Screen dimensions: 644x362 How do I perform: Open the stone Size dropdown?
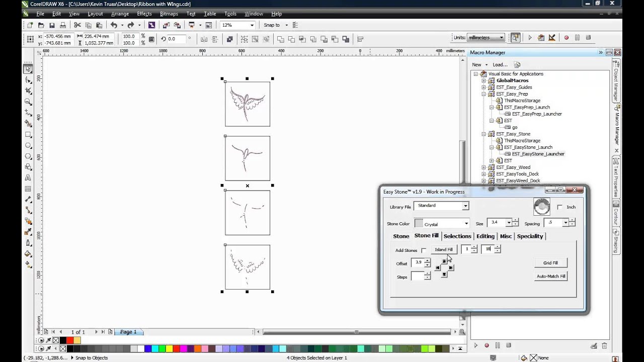coord(509,223)
